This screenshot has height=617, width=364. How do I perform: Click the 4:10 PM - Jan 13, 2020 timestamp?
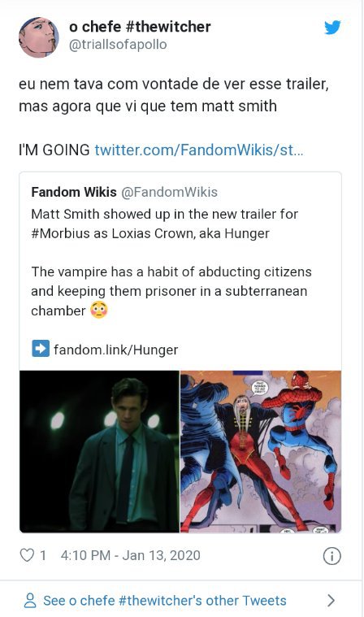coord(131,555)
